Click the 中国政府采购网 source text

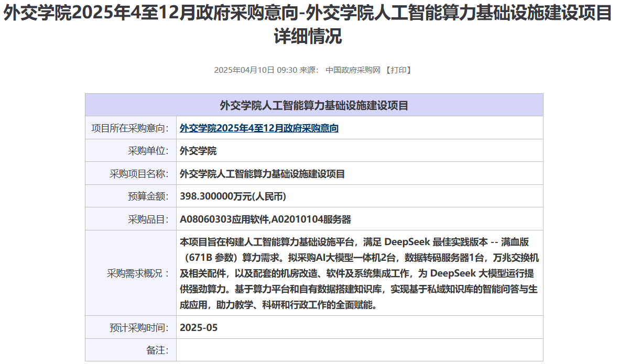(x=353, y=70)
